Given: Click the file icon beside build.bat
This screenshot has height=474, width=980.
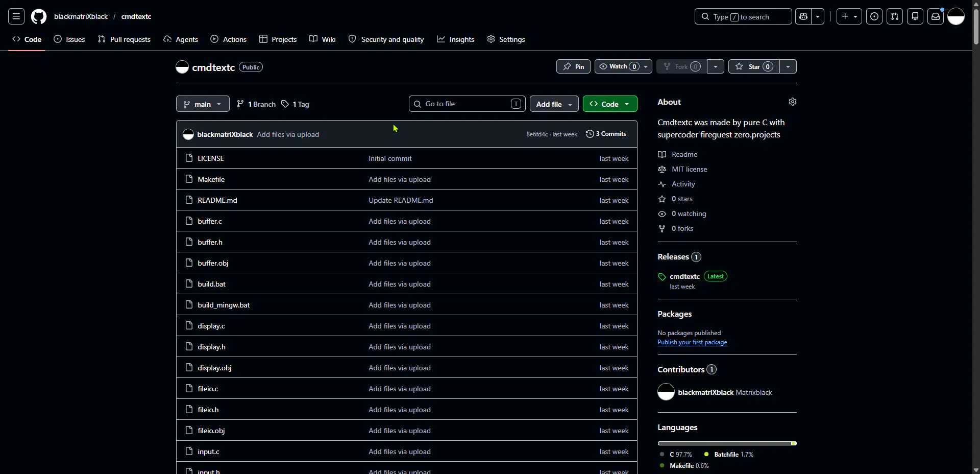Looking at the screenshot, I should point(189,283).
